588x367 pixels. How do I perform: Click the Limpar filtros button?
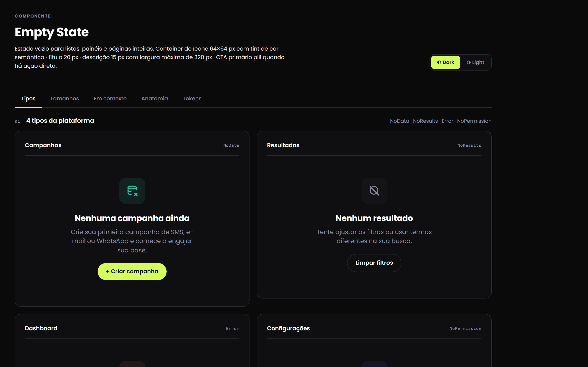tap(374, 263)
